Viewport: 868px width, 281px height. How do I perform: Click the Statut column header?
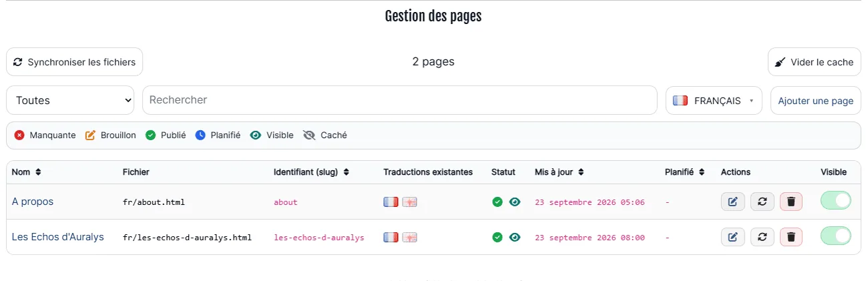pos(503,172)
